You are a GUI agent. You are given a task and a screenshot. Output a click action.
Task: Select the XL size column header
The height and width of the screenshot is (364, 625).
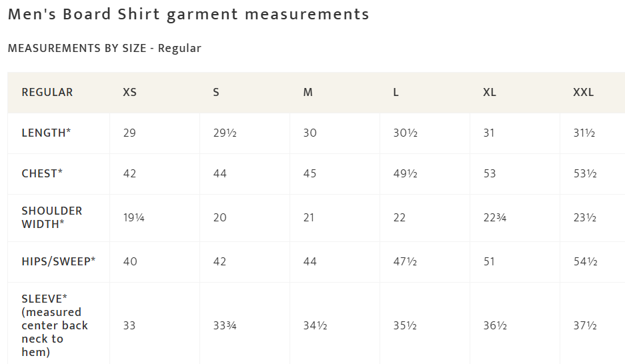[490, 92]
